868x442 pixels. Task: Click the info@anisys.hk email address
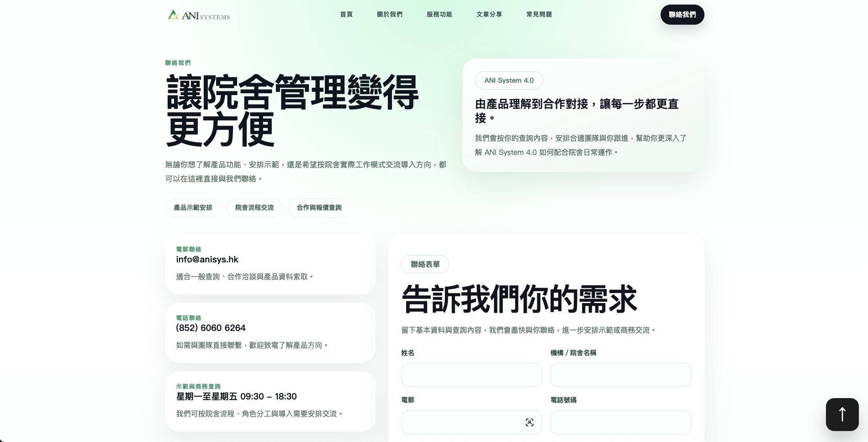point(207,259)
